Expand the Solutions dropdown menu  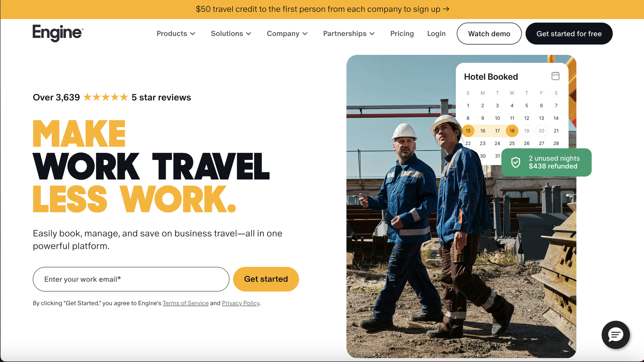231,34
